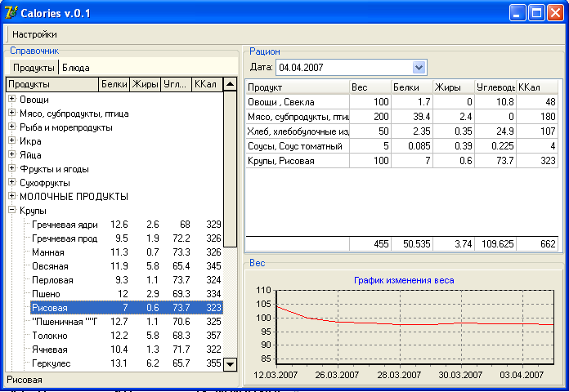Select Хлеб, хлебобулочные row in Рацион
Image resolution: width=569 pixels, height=392 pixels.
(x=401, y=131)
